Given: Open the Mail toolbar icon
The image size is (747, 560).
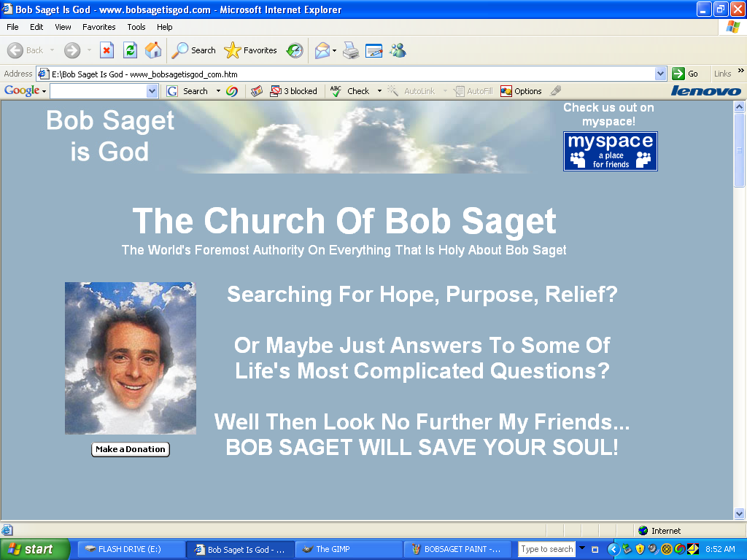Looking at the screenshot, I should click(x=322, y=50).
